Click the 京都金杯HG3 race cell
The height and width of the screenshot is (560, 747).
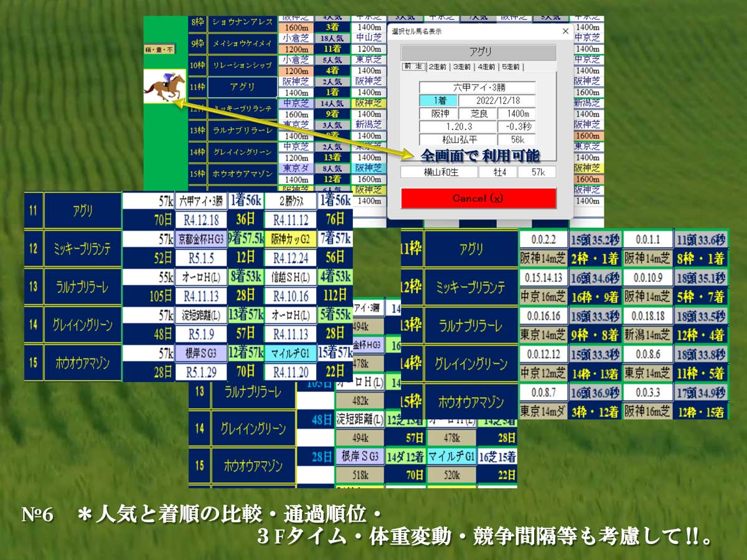click(201, 239)
